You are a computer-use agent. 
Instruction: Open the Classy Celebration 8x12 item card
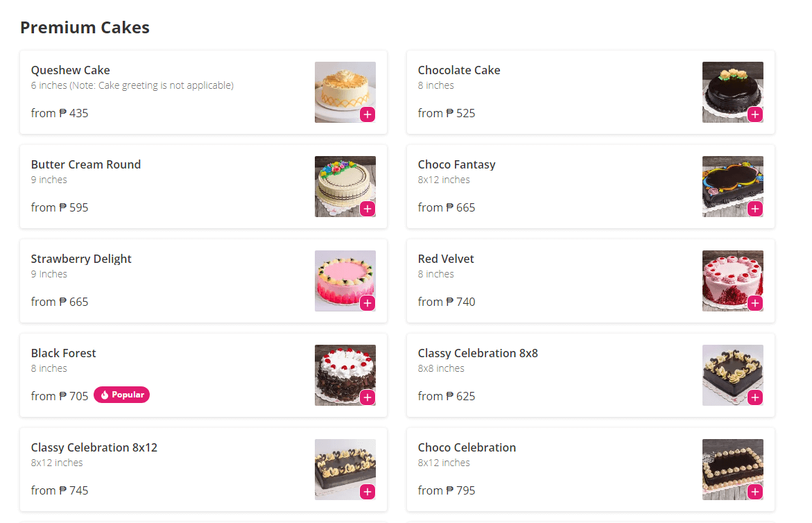[x=202, y=470]
